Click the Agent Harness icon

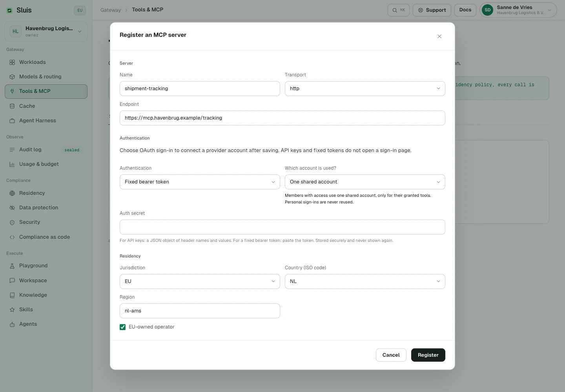[12, 121]
